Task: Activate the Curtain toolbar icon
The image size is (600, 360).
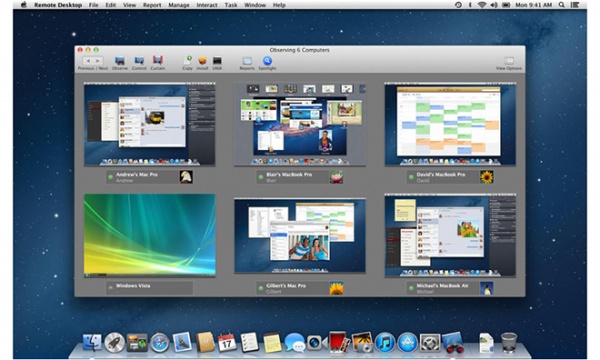Action: (x=158, y=61)
